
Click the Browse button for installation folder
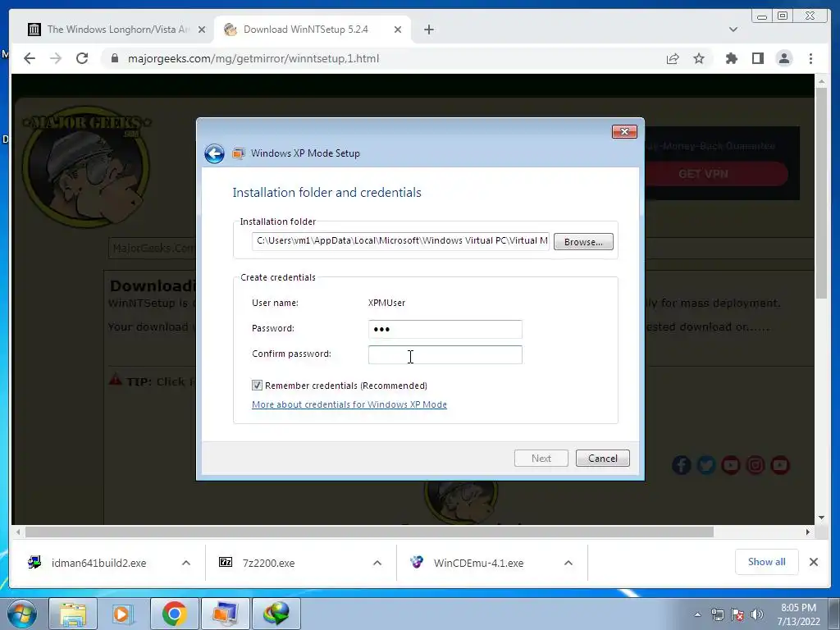tap(583, 242)
